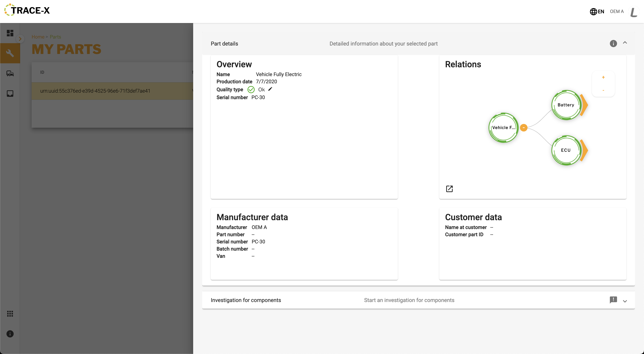644x354 pixels.
Task: Open the Parts wrench icon in sidebar
Action: (x=10, y=53)
